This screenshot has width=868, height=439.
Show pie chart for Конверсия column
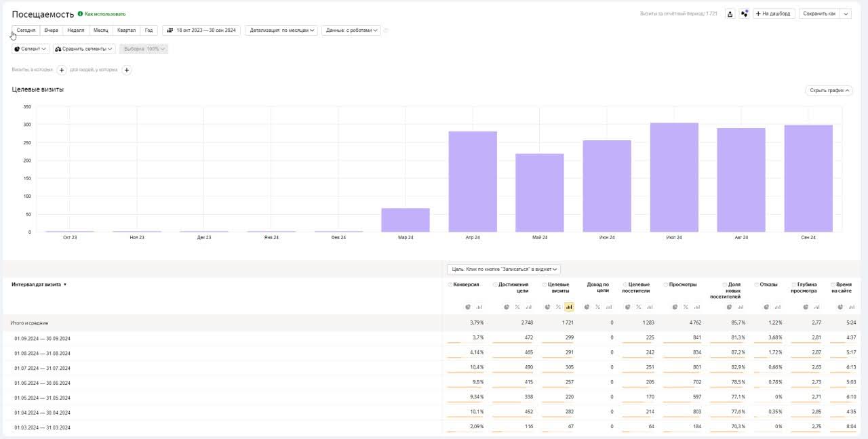click(468, 307)
